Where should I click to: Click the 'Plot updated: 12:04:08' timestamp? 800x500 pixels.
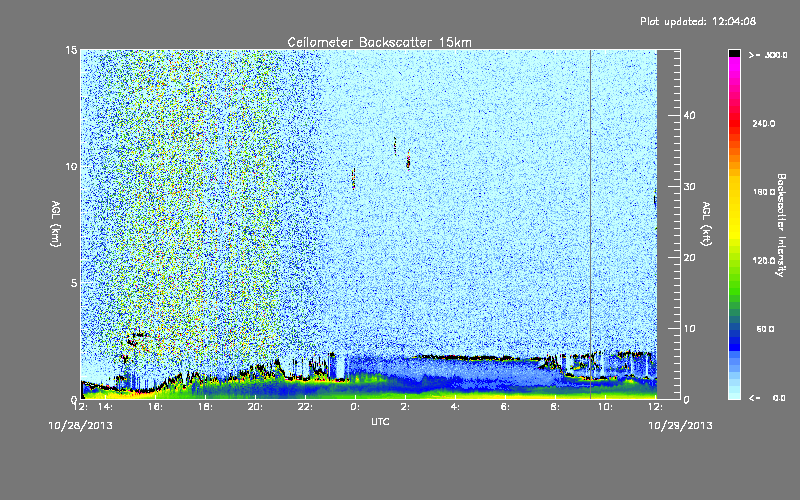[698, 21]
